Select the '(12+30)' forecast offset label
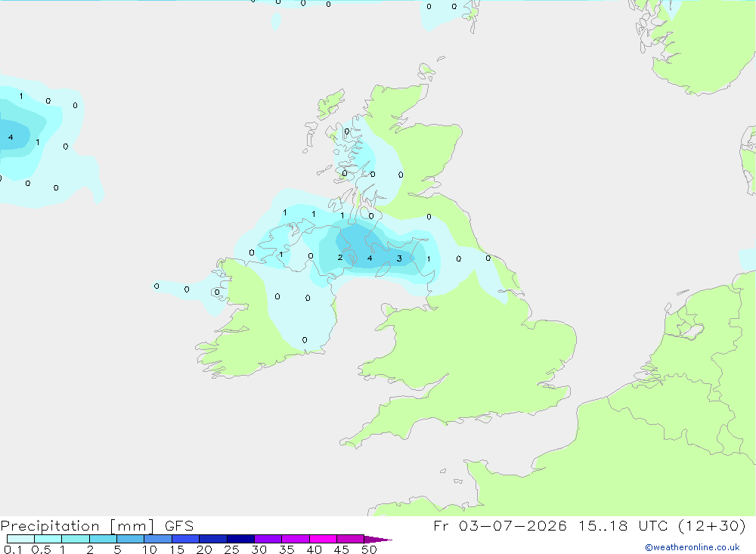This screenshot has width=756, height=554. tap(712, 525)
